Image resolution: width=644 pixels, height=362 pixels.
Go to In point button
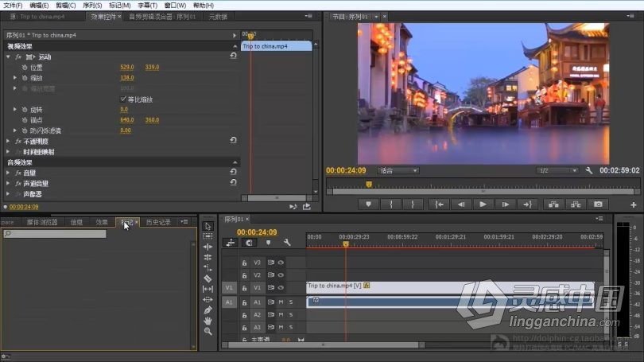click(x=439, y=204)
